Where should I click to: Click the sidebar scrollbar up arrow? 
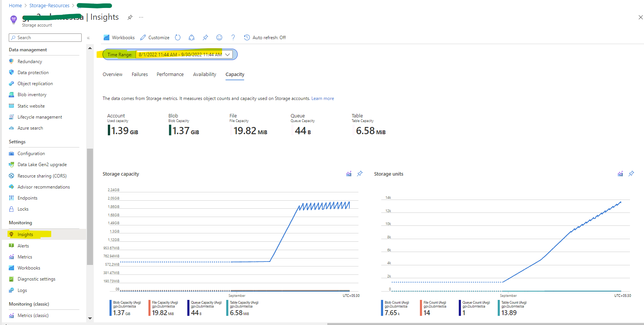[90, 48]
